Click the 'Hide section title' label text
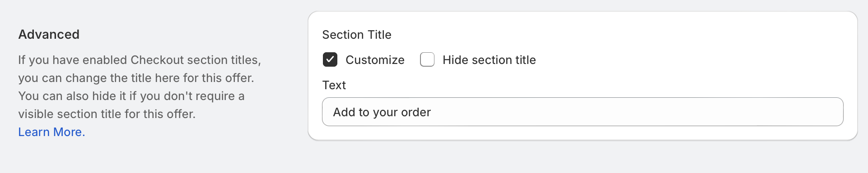 [489, 60]
